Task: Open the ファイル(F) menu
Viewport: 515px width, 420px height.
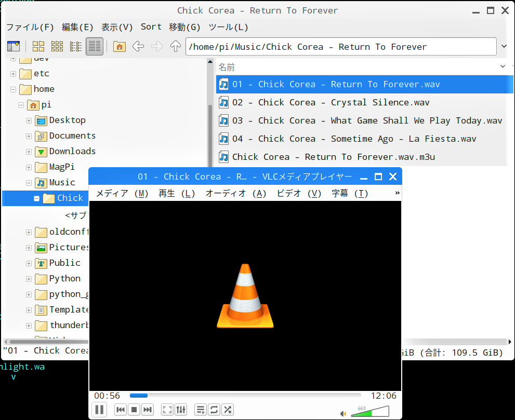Action: tap(30, 27)
